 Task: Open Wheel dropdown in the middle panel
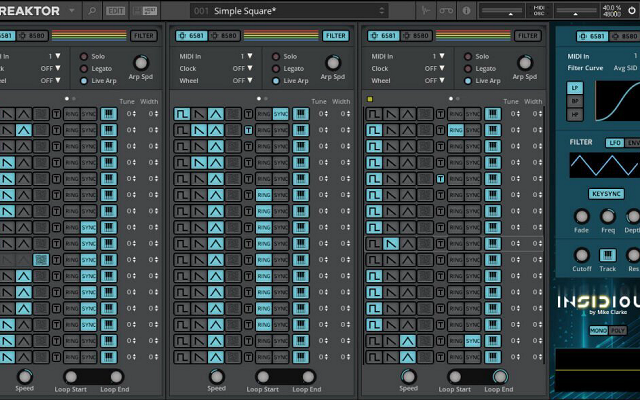point(242,81)
